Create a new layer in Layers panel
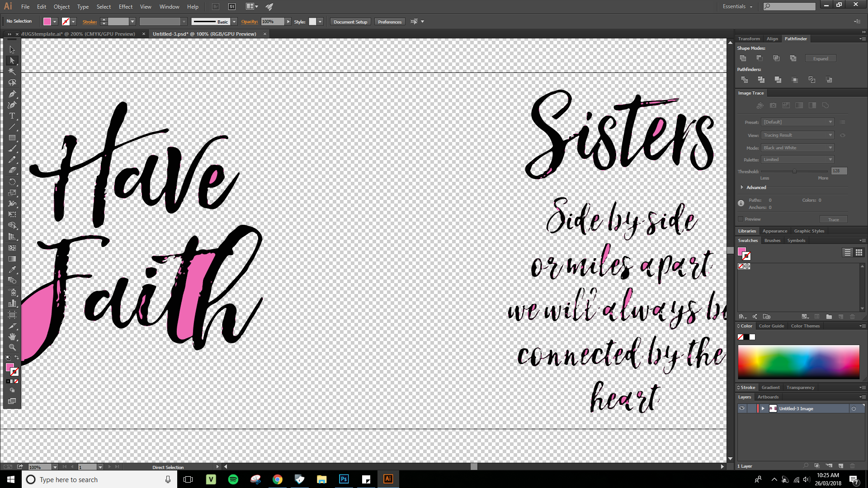868x488 pixels. click(841, 466)
